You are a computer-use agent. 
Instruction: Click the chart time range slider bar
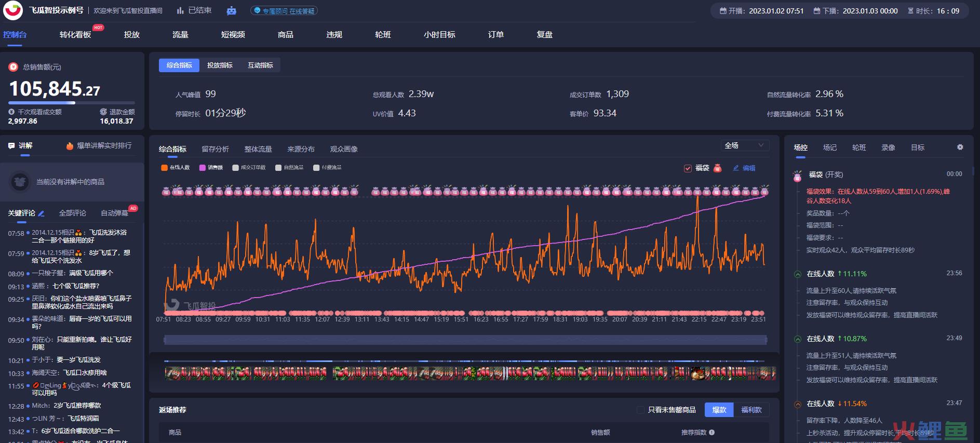click(x=465, y=340)
